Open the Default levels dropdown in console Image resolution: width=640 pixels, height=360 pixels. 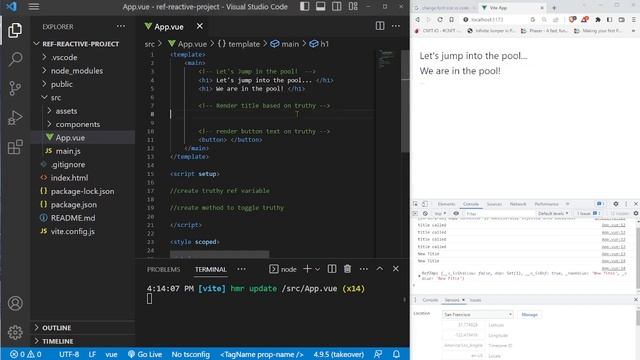coord(553,213)
